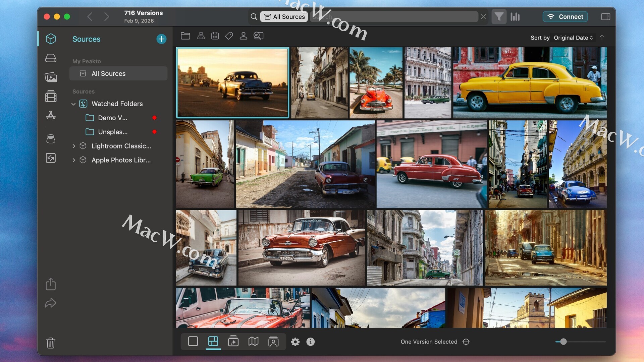
Task: Click the add source plus button
Action: (161, 39)
